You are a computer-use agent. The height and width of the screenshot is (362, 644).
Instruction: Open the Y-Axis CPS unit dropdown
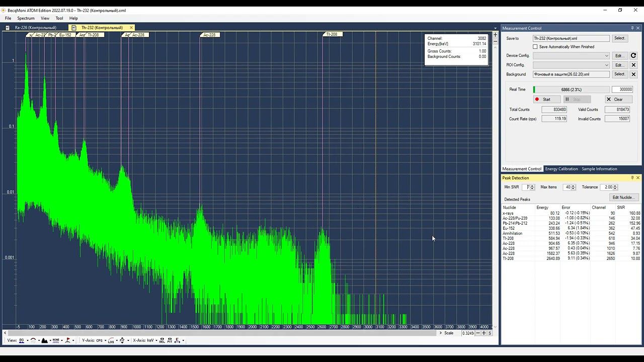(101, 340)
